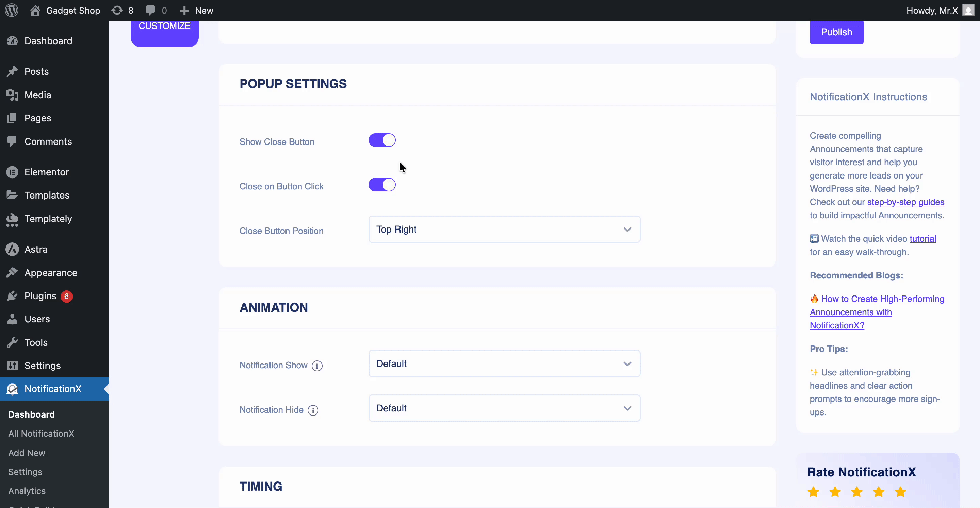Disable the Show Close Button toggle
The width and height of the screenshot is (980, 508).
(x=381, y=140)
